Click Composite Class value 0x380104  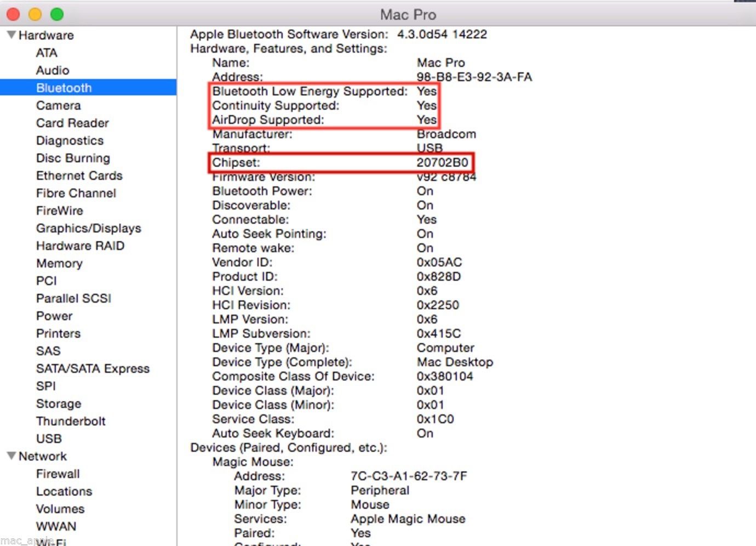click(x=445, y=376)
